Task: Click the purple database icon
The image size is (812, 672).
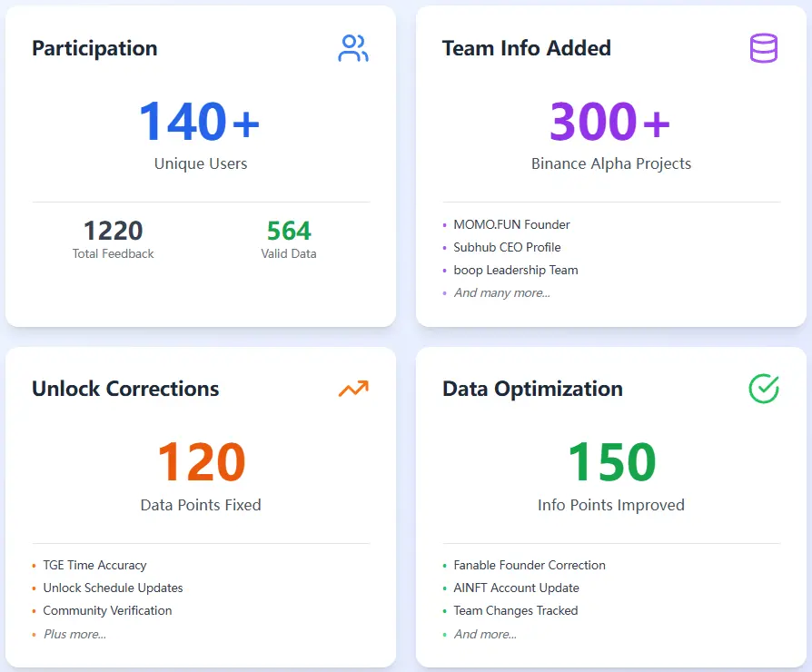Action: pyautogui.click(x=763, y=48)
